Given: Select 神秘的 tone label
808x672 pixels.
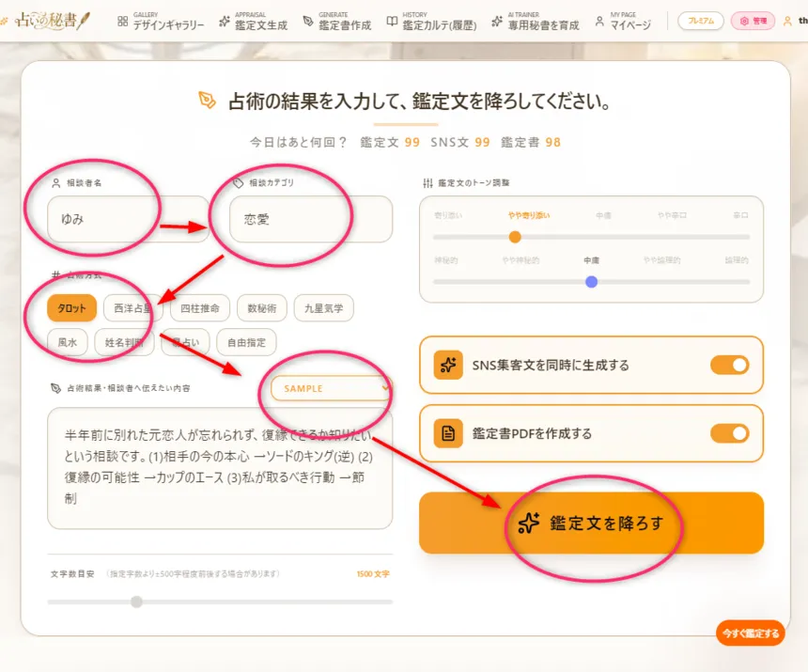Looking at the screenshot, I should pyautogui.click(x=445, y=260).
